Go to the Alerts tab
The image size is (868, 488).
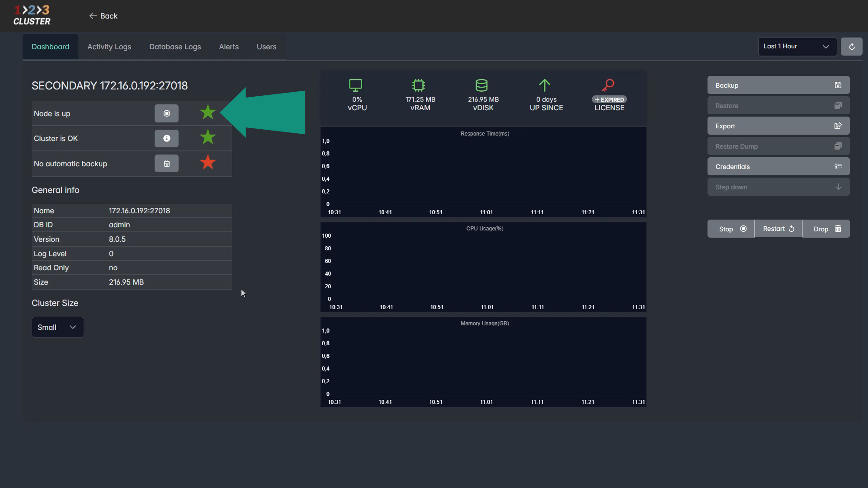pos(229,47)
